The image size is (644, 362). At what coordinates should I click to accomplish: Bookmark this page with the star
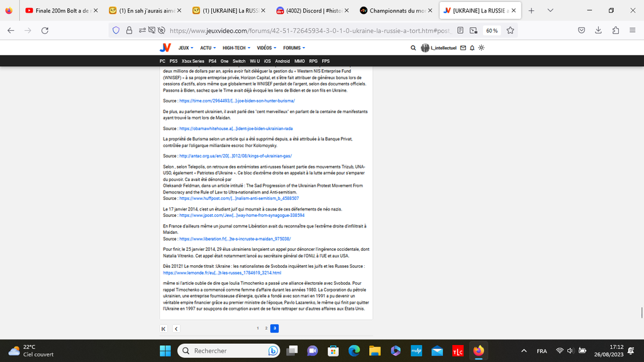coord(510,30)
